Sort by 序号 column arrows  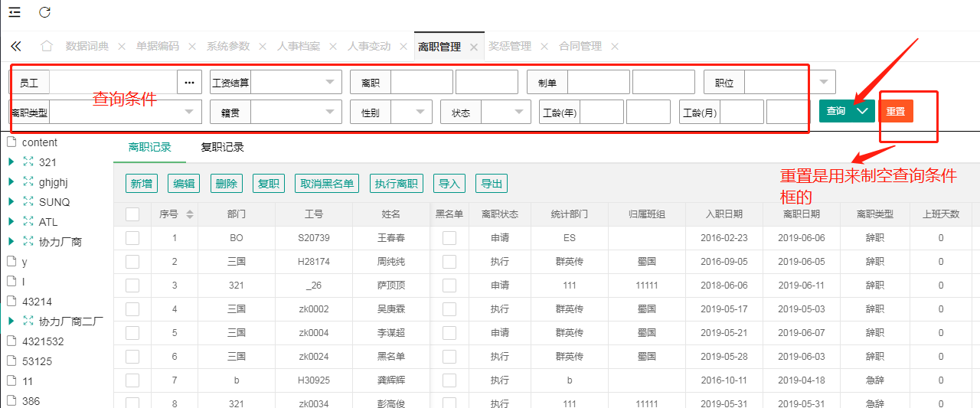[x=190, y=214]
